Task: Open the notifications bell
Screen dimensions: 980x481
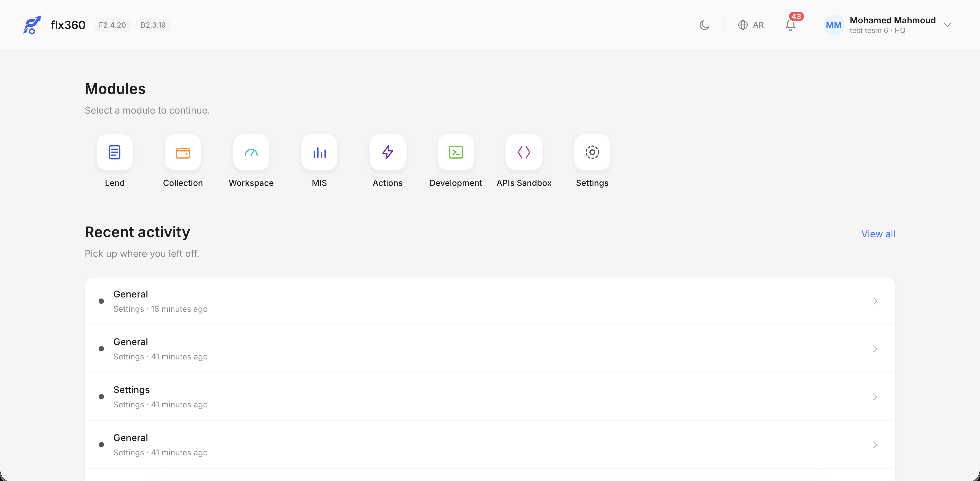Action: point(791,25)
